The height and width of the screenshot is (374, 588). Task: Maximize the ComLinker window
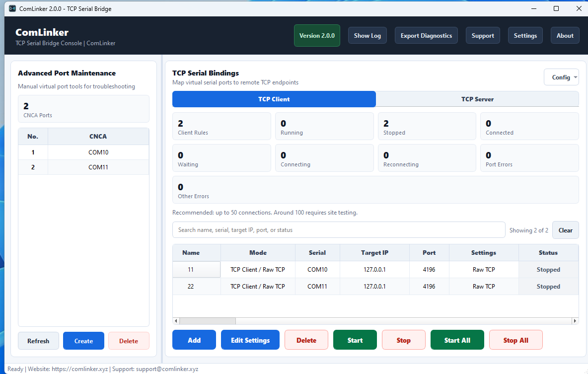point(556,8)
